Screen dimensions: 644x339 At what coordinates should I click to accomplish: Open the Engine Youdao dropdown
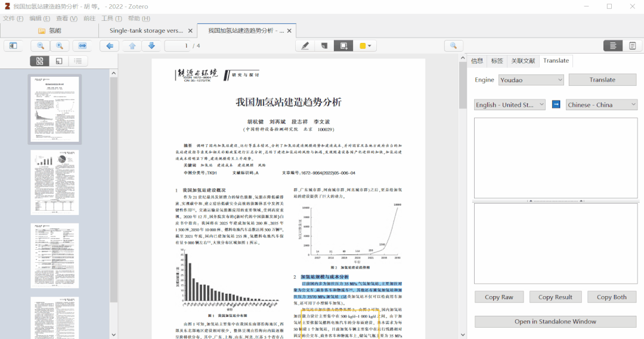pyautogui.click(x=531, y=80)
